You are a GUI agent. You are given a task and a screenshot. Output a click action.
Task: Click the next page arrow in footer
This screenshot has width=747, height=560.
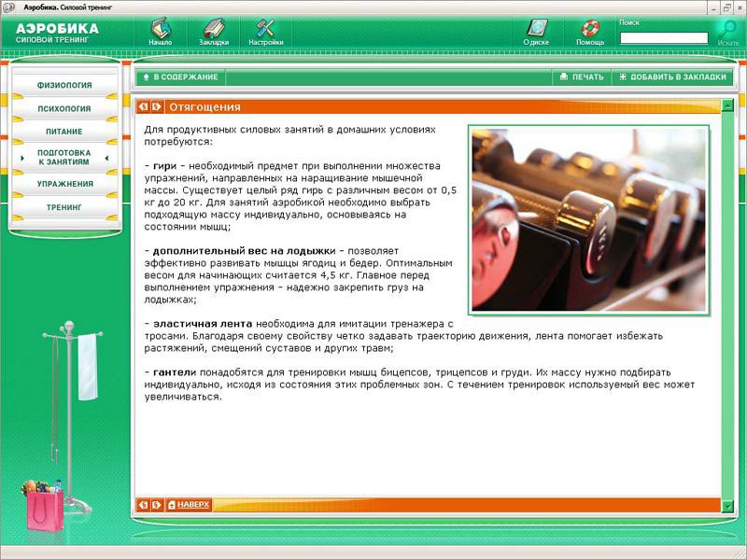157,505
